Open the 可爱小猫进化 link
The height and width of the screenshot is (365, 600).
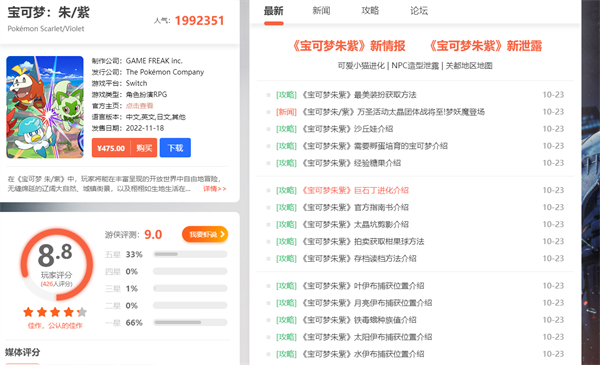361,66
